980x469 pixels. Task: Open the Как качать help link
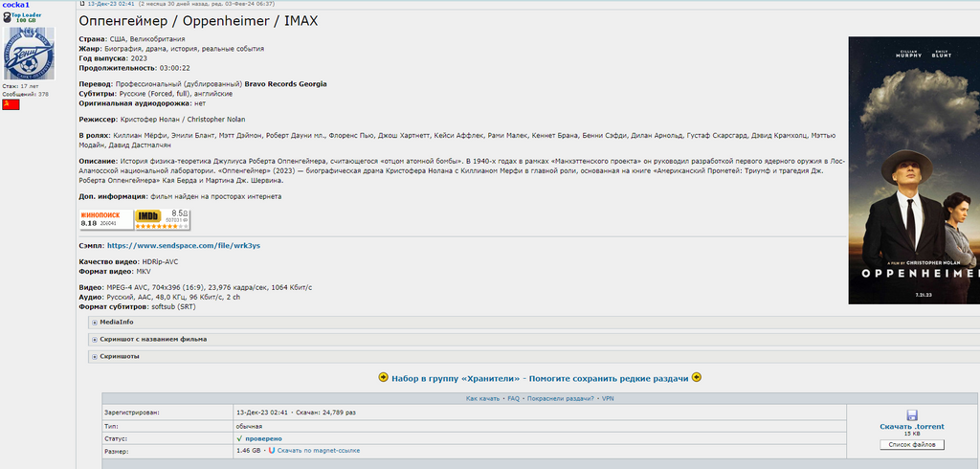pos(482,398)
